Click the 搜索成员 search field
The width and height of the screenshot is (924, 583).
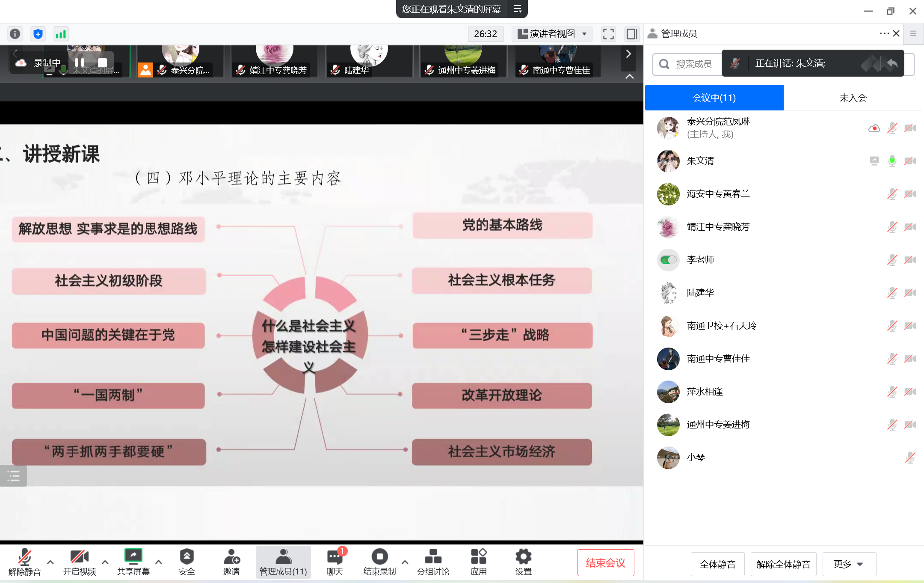point(693,64)
